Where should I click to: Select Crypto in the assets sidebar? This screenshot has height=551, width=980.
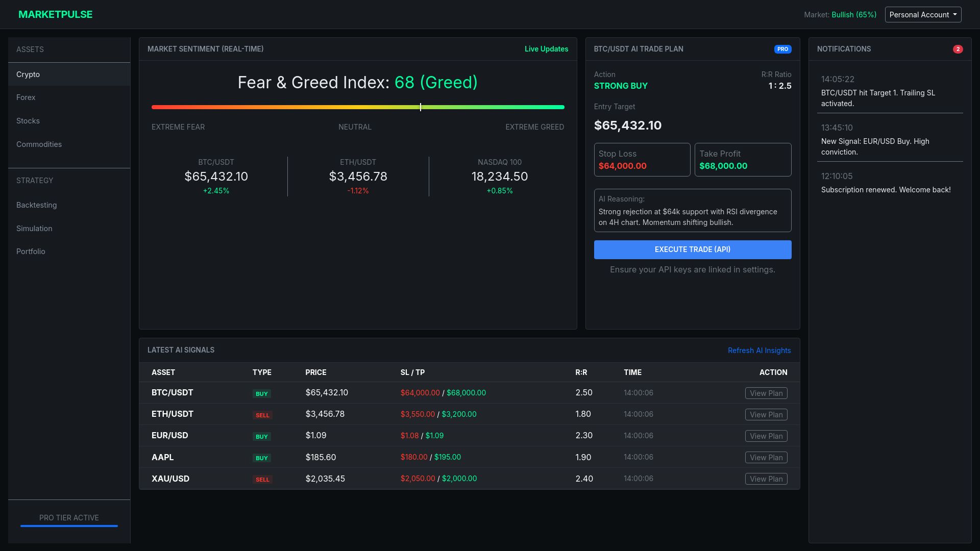28,74
